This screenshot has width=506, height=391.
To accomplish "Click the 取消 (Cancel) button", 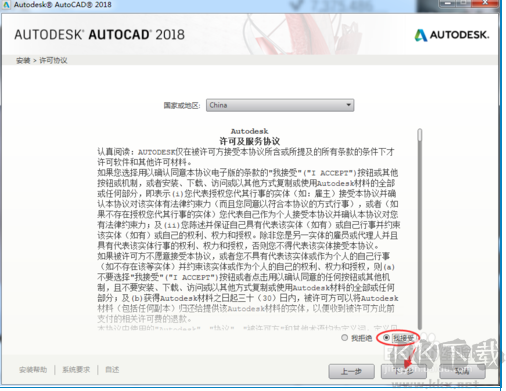I will click(462, 371).
